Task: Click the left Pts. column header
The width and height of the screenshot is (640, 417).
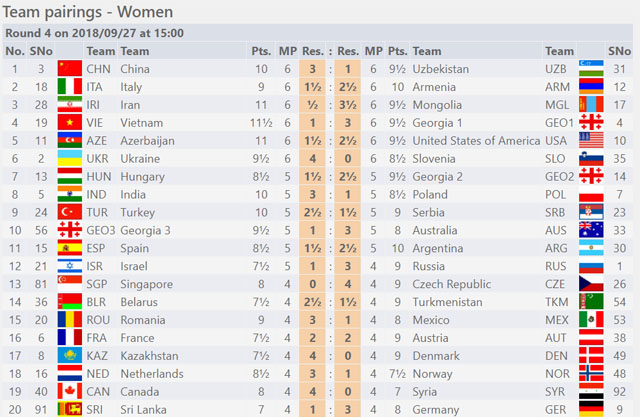Action: 261,51
